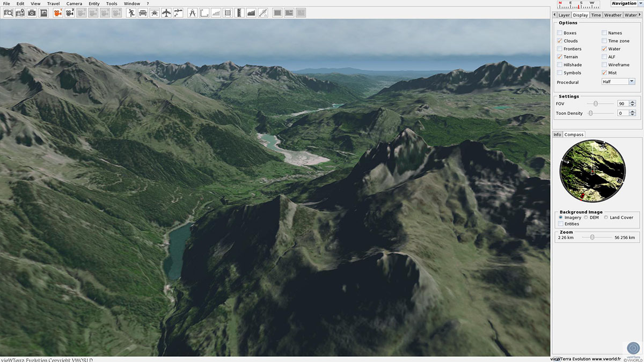Turn on the Names checkbox
Screen dimensions: 644x362
pyautogui.click(x=604, y=33)
